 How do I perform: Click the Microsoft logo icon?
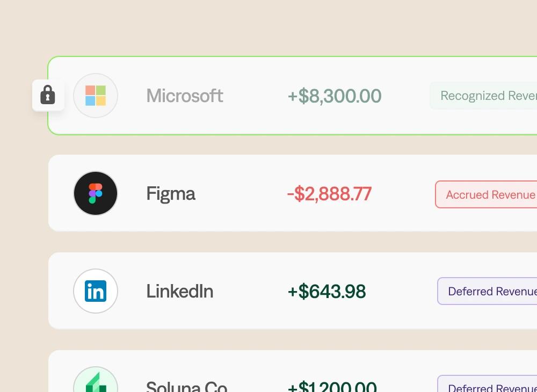[x=96, y=96]
